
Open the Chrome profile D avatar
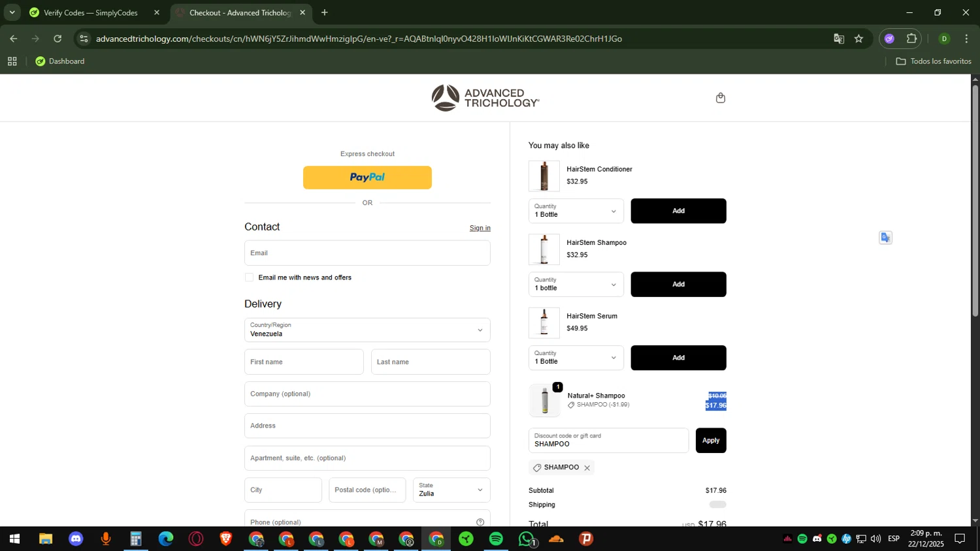[944, 39]
